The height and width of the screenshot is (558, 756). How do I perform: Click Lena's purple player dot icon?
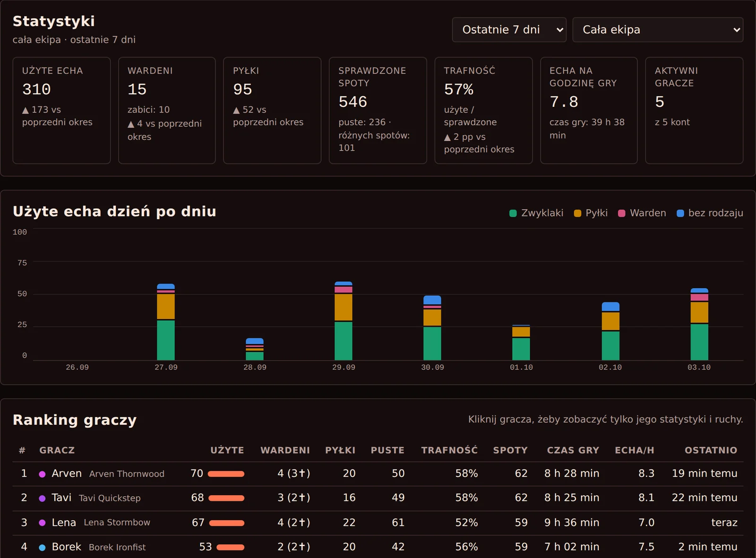(x=42, y=523)
